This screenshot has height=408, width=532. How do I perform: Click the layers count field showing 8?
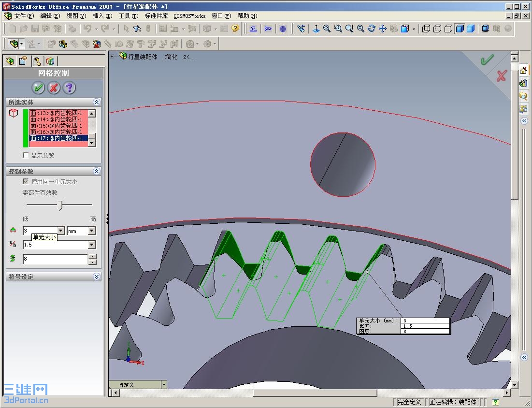tap(55, 259)
